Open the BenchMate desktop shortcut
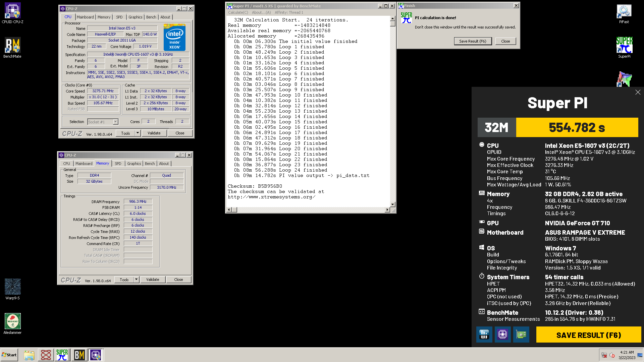 tap(12, 48)
